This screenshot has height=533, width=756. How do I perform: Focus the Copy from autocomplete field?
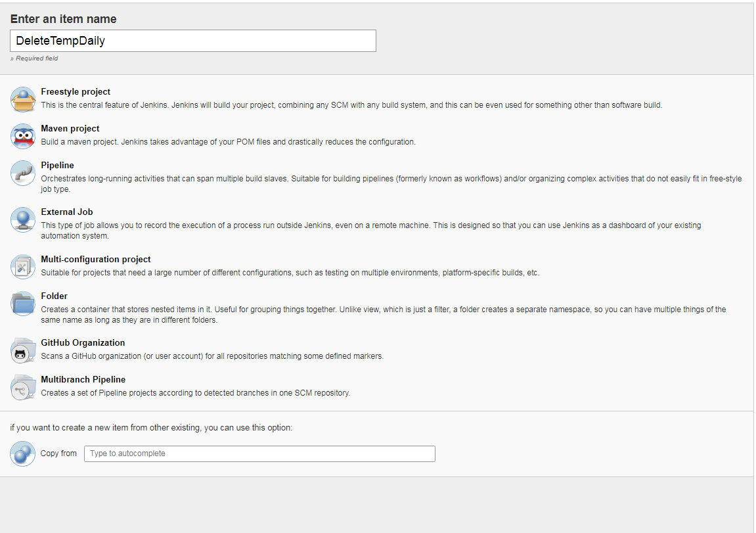point(260,453)
